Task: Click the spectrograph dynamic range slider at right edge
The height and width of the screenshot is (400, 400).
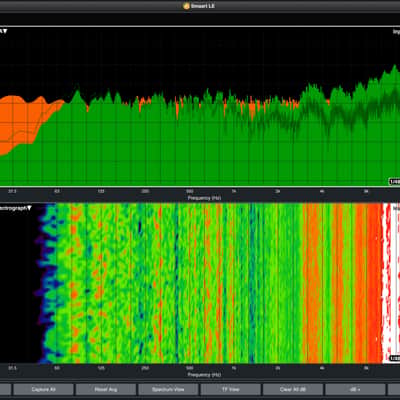Action: pyautogui.click(x=398, y=283)
